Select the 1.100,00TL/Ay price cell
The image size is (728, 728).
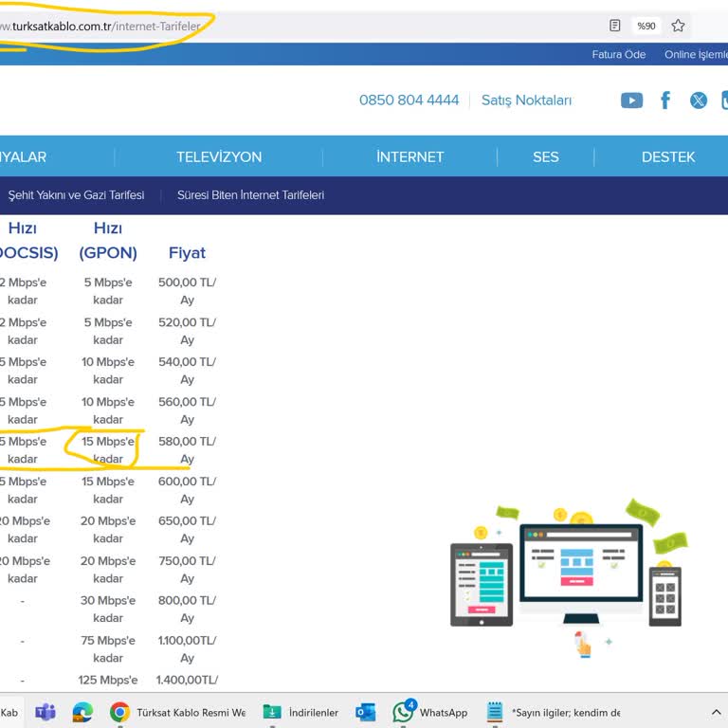(187, 648)
